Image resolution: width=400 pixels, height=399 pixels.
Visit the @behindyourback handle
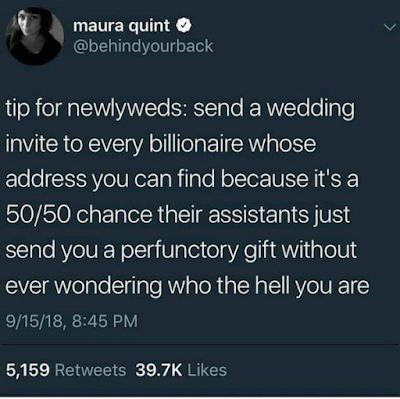tap(143, 46)
